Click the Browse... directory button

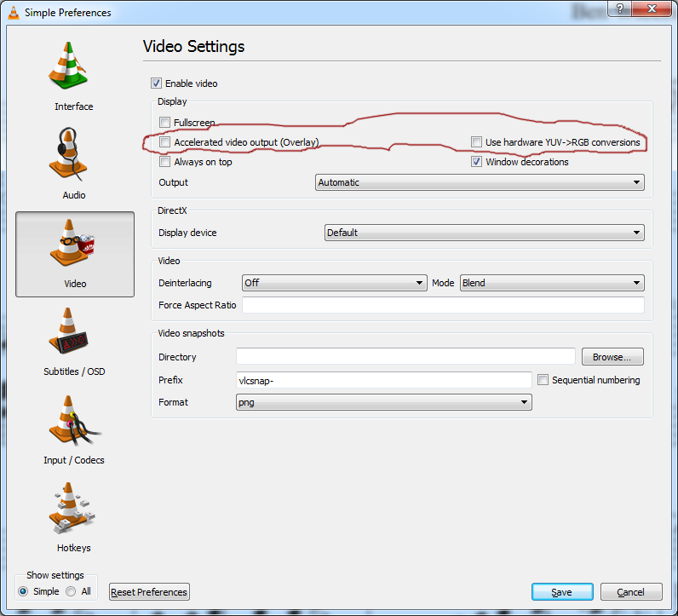(612, 357)
